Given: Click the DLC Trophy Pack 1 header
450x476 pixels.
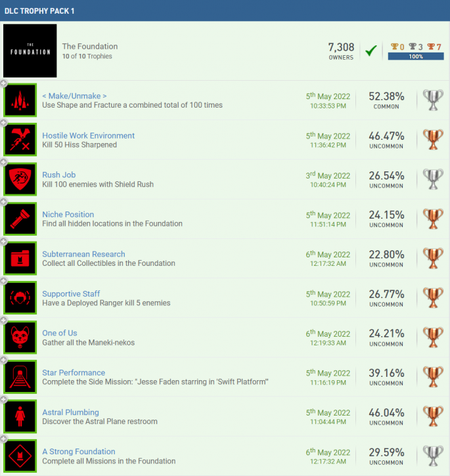Looking at the screenshot, I should tap(225, 11).
